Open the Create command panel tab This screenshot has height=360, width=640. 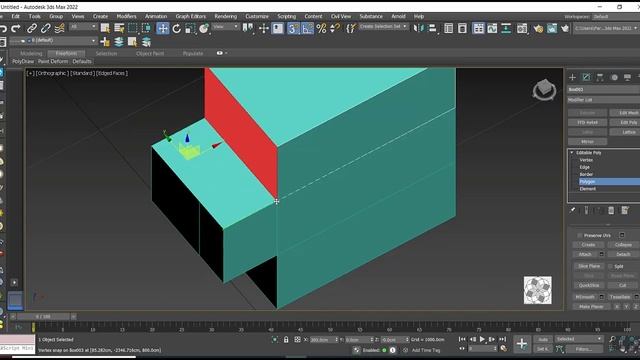click(x=572, y=77)
